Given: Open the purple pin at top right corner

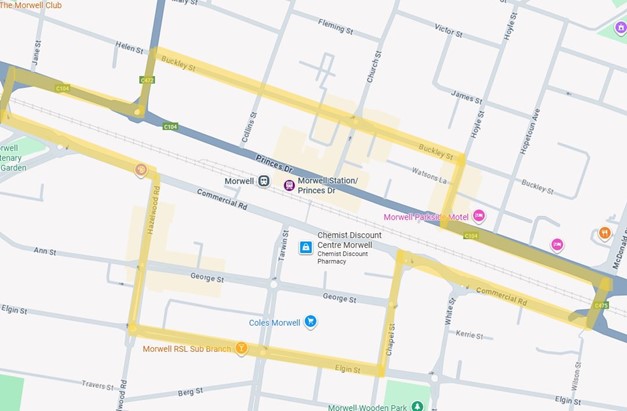Looking at the screenshot, I should [x=620, y=28].
